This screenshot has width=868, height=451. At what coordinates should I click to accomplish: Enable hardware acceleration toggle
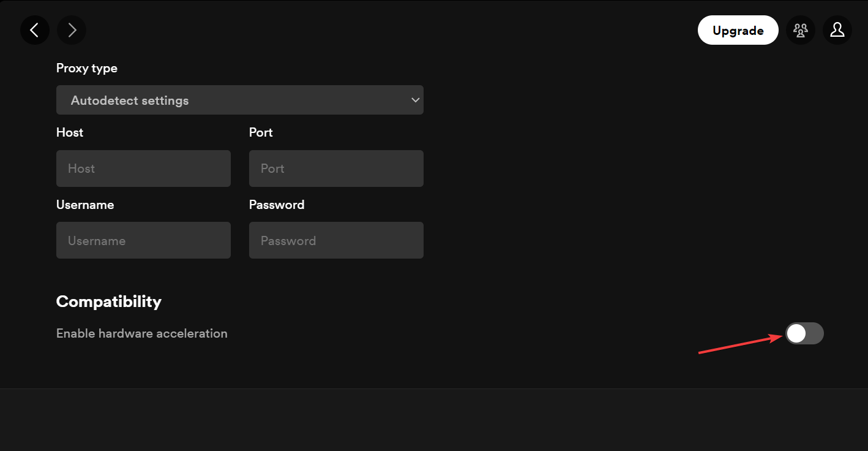pos(804,333)
